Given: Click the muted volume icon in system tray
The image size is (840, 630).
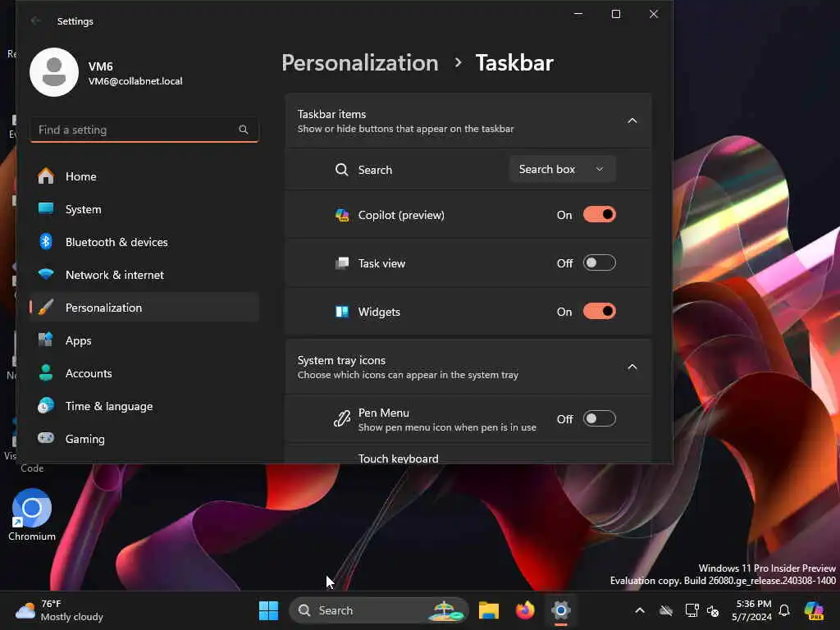Looking at the screenshot, I should click(x=713, y=610).
